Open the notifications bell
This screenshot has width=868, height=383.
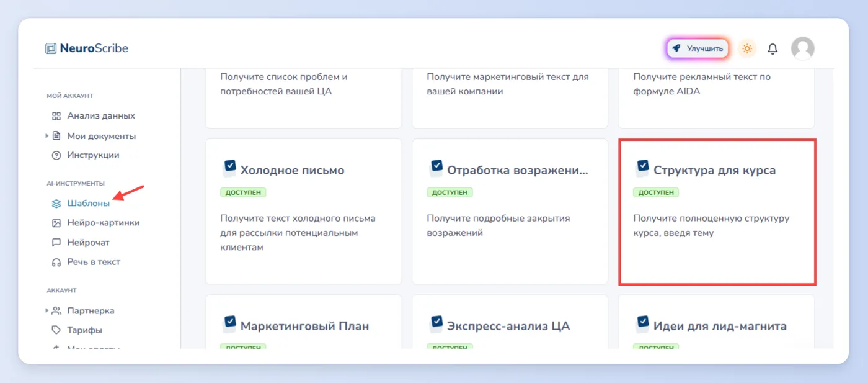[x=773, y=48]
